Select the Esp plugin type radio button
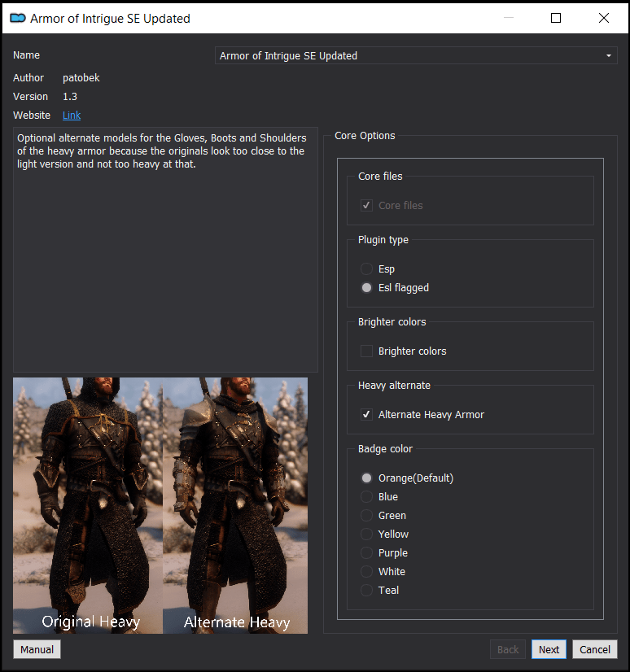Screen dimensions: 630x672 coord(366,268)
